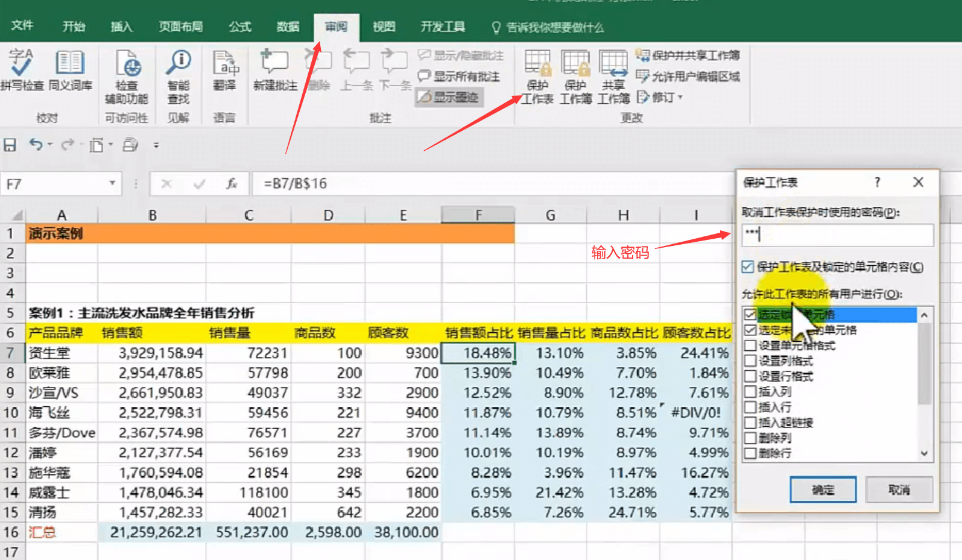Click 保护并共享工作簿
Viewport: 962px width, 560px height.
[x=688, y=55]
